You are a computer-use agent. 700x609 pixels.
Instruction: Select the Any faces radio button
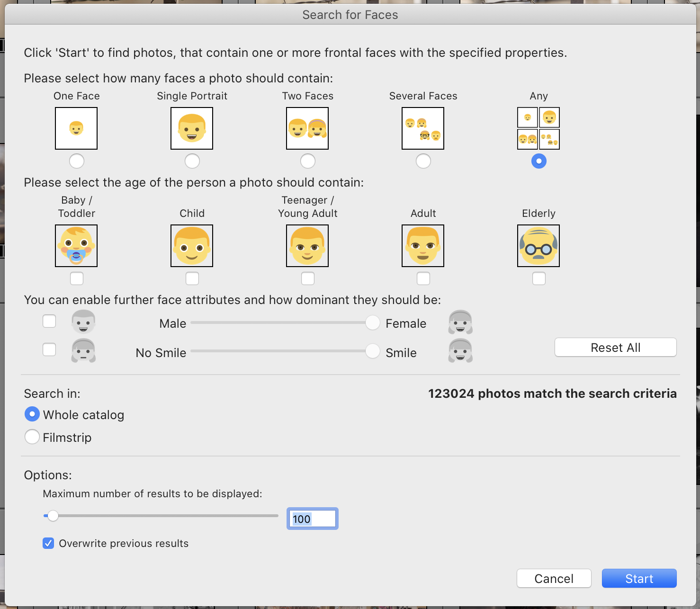pyautogui.click(x=539, y=161)
